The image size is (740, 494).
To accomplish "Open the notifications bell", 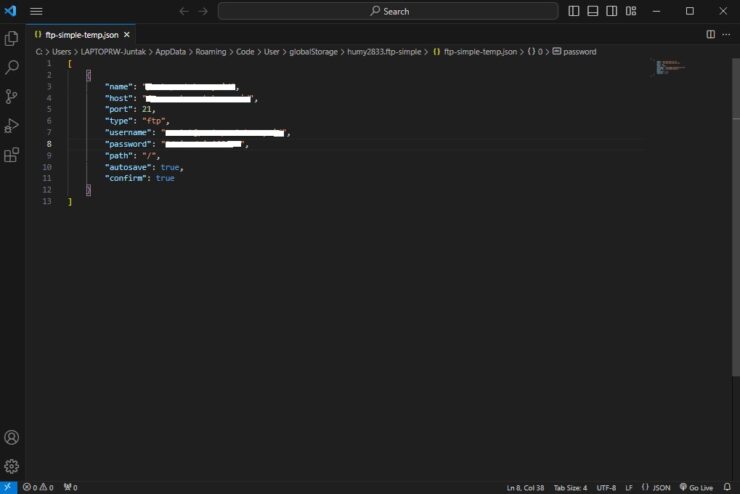I will (727, 487).
